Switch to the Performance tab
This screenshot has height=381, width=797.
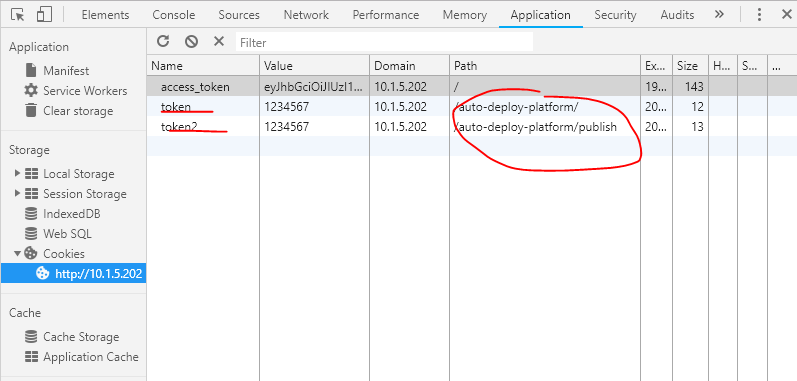point(386,15)
